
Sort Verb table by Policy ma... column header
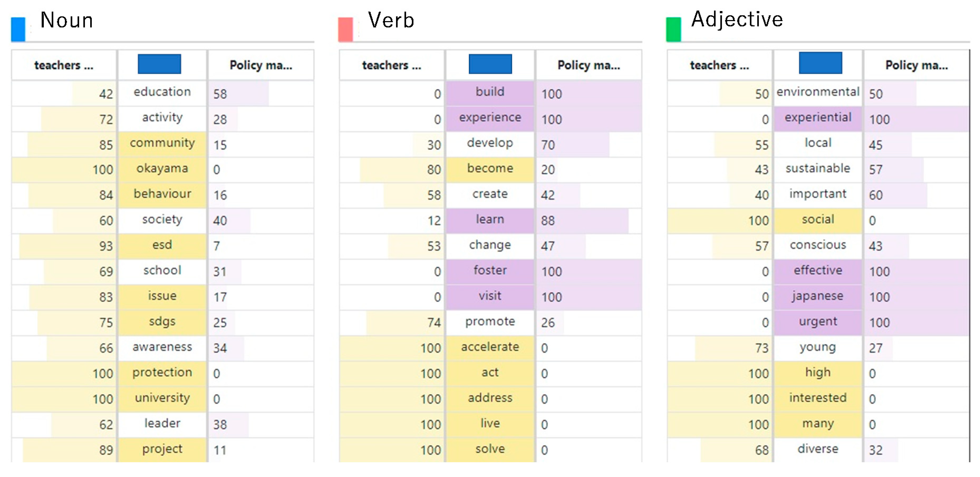pyautogui.click(x=588, y=65)
